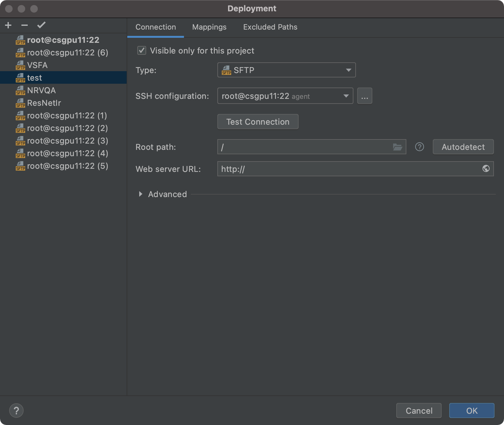Open web server URL in browser globe icon

486,169
